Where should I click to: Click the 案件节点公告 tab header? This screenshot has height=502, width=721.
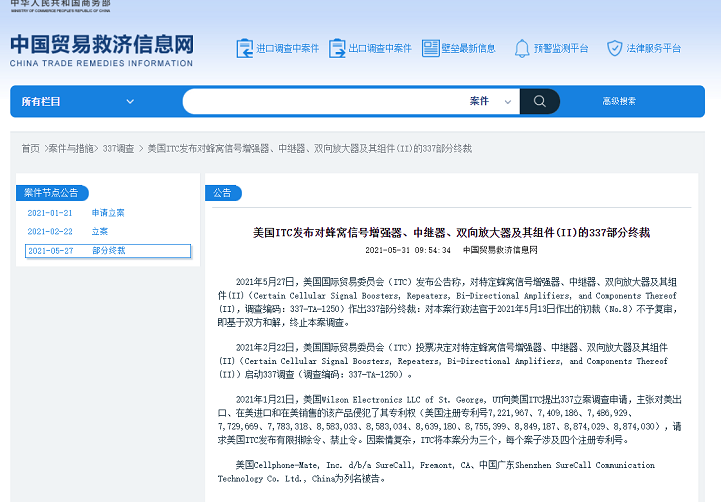(52, 193)
